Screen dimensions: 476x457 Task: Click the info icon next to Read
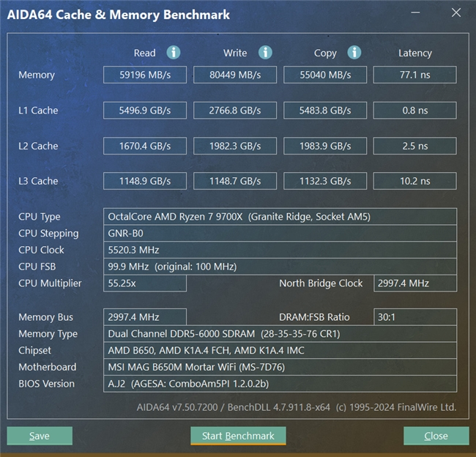tap(174, 53)
